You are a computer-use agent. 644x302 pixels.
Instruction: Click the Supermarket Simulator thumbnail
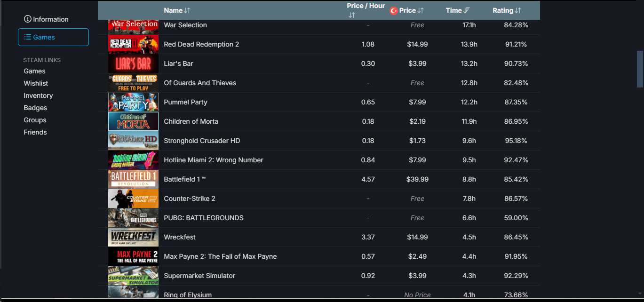click(133, 276)
